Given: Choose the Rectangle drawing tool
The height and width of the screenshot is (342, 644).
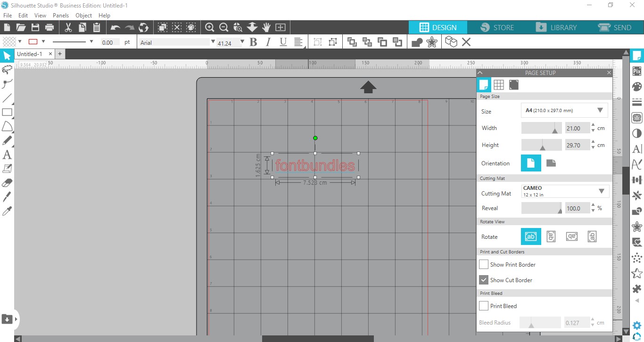Looking at the screenshot, I should click(x=7, y=112).
